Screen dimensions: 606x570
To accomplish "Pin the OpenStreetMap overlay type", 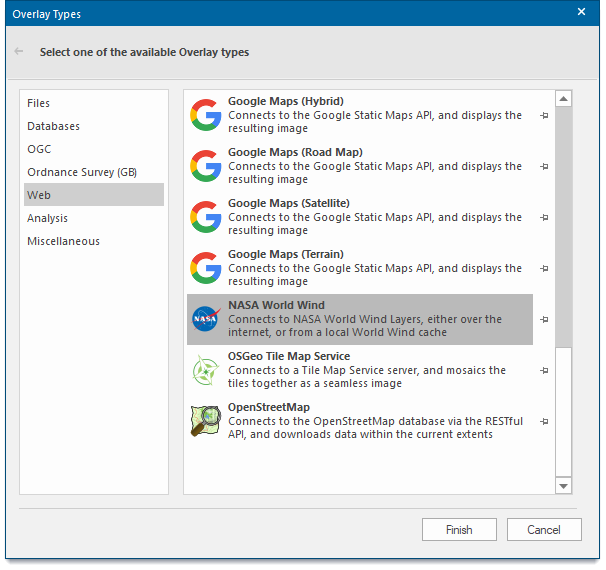I will tap(544, 421).
